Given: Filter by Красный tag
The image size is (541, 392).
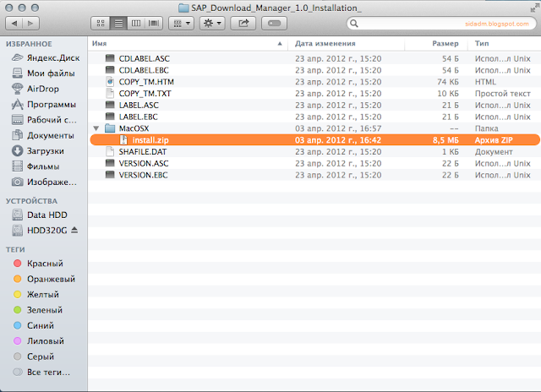Looking at the screenshot, I should pyautogui.click(x=38, y=264).
